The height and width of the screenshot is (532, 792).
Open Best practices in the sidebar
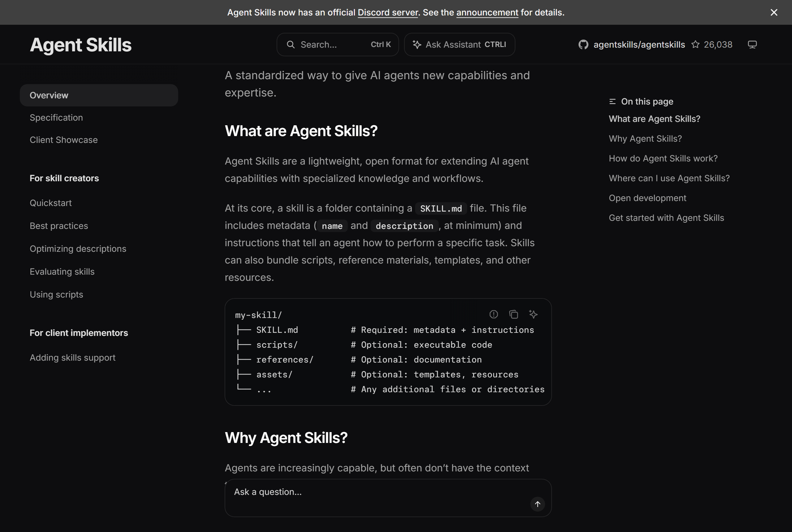(59, 226)
